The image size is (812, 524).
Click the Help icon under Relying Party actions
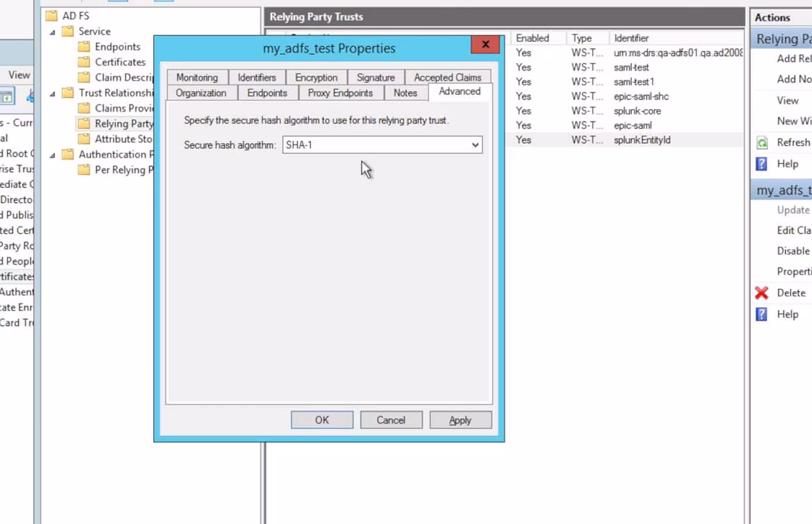[x=764, y=164]
